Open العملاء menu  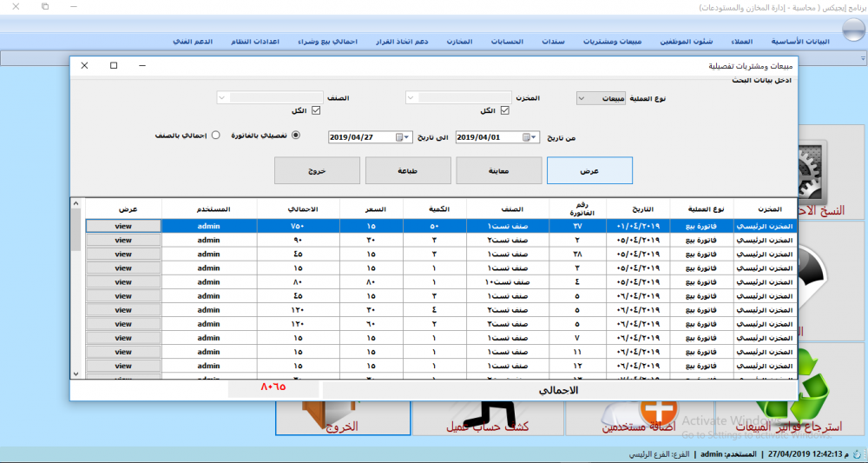click(741, 42)
